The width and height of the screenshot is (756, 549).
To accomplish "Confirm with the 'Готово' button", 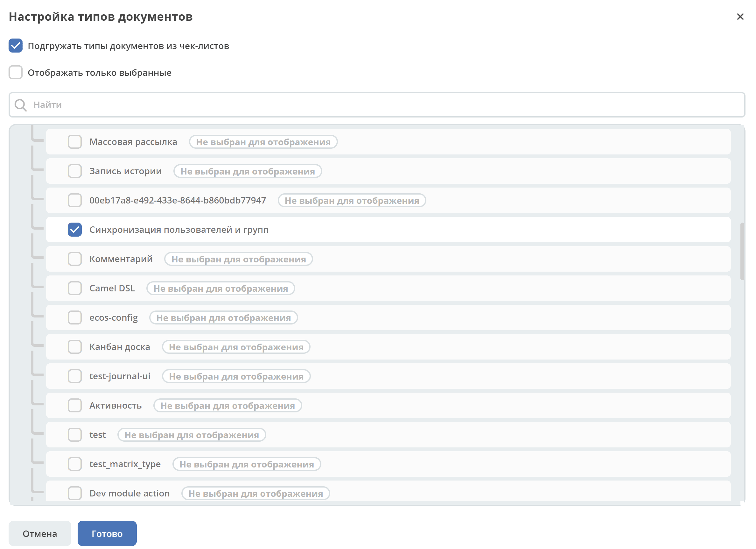I will pos(107,534).
